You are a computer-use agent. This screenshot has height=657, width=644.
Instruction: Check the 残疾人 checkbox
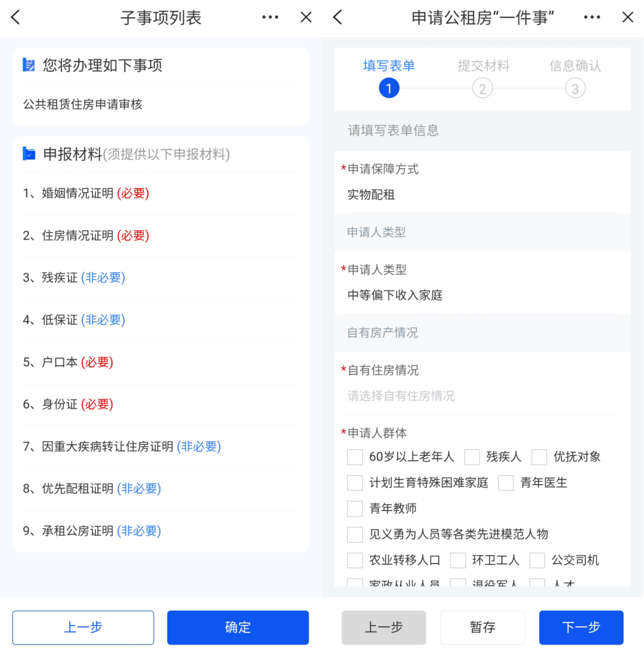(x=472, y=457)
